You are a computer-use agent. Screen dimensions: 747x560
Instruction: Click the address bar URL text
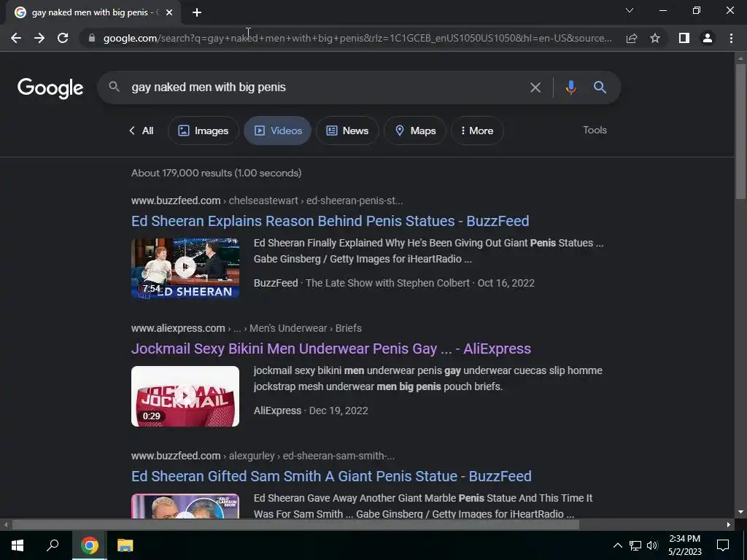click(357, 38)
